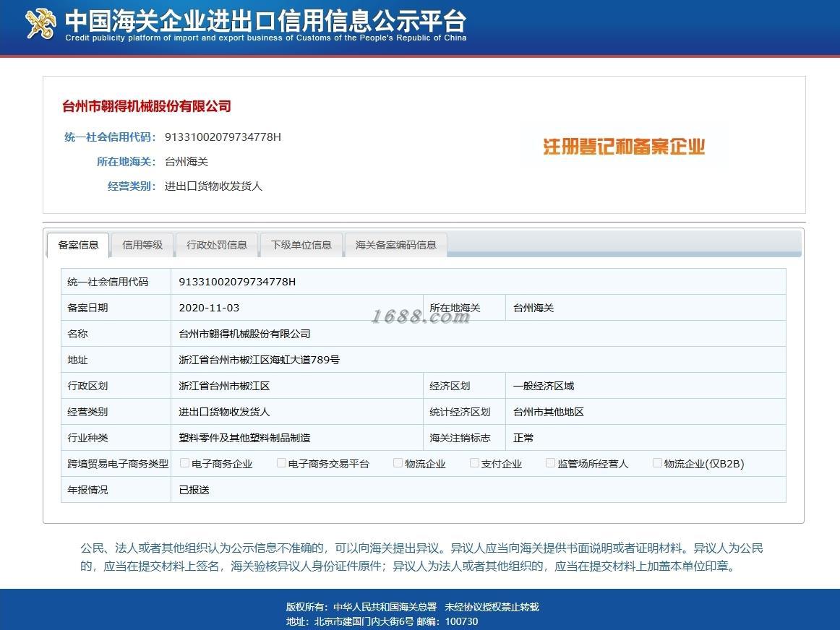Tick the 物流企业(仅B2B) checkbox
This screenshot has width=840, height=630.
pyautogui.click(x=657, y=463)
